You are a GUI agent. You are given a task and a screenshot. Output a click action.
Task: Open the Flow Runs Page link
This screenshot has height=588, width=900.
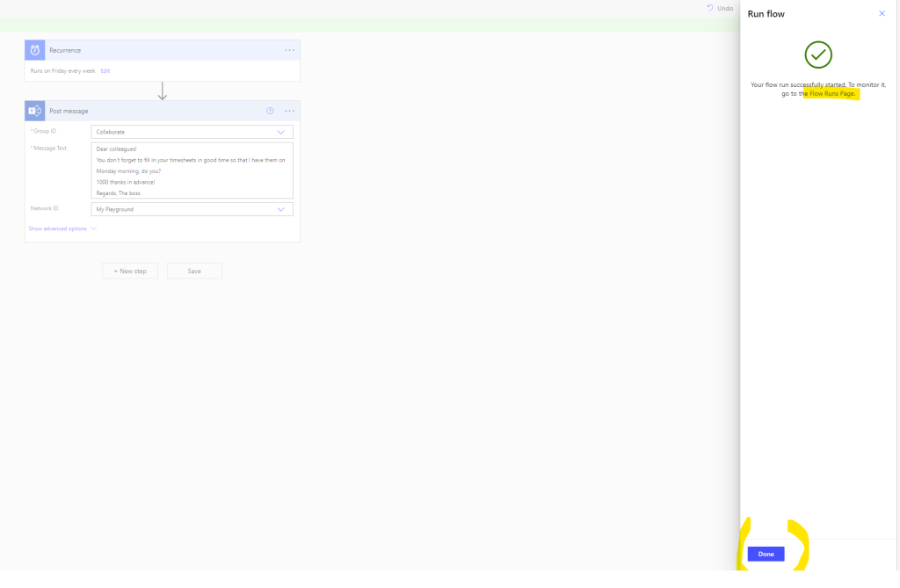[831, 93]
